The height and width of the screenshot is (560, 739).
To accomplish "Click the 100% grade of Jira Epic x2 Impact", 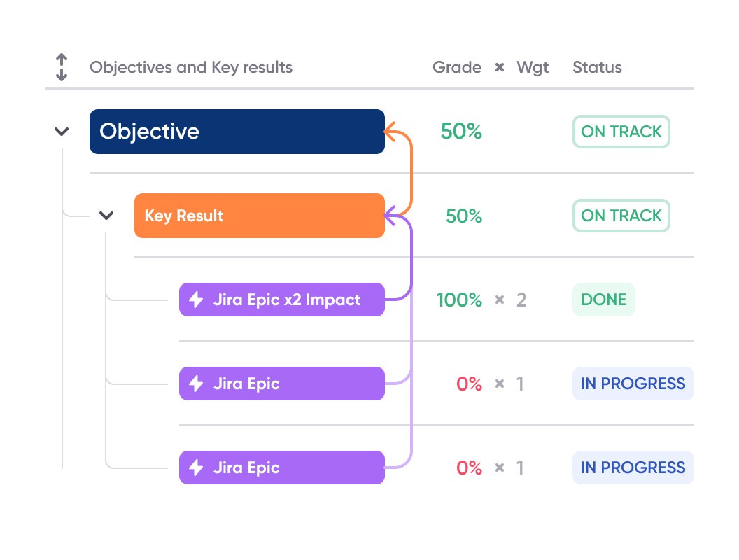I will point(459,300).
